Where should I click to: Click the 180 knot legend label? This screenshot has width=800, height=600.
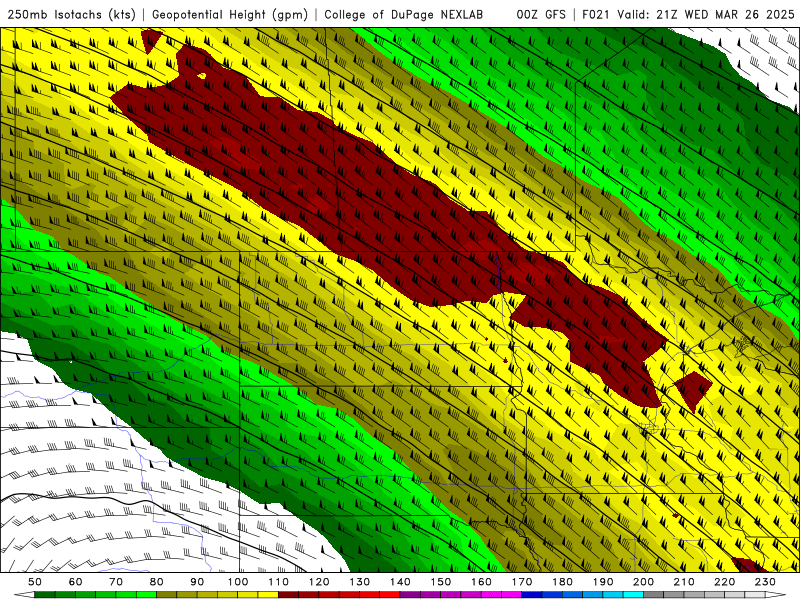pyautogui.click(x=562, y=582)
